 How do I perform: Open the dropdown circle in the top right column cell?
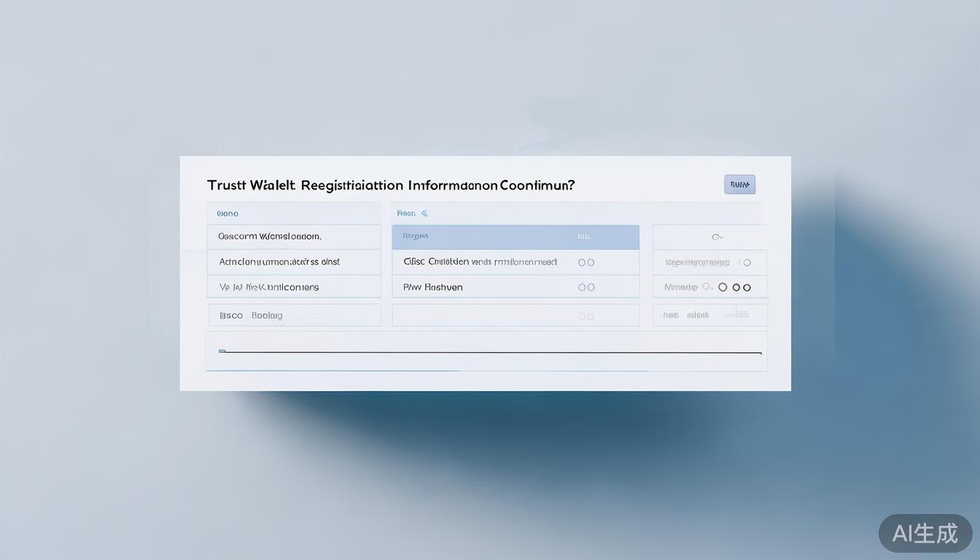717,237
